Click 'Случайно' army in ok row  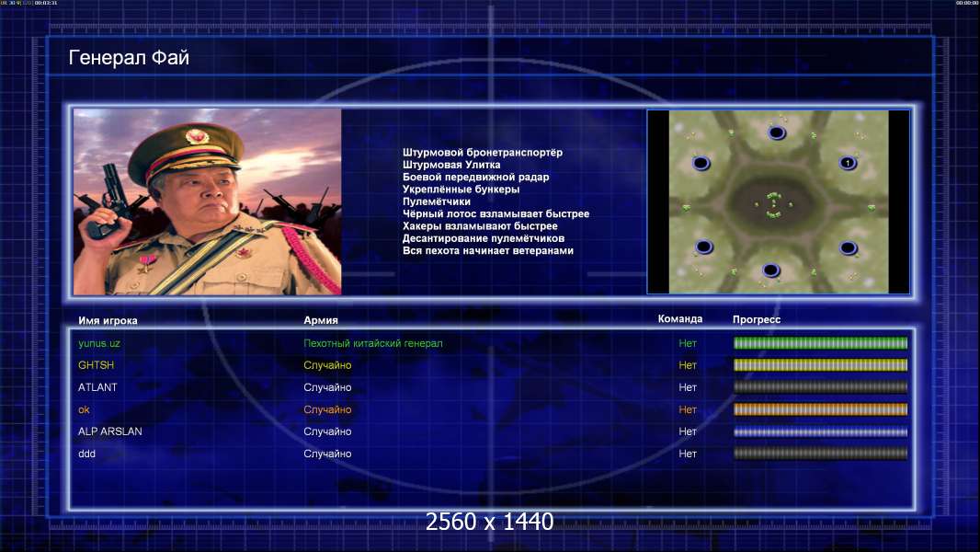click(x=327, y=409)
